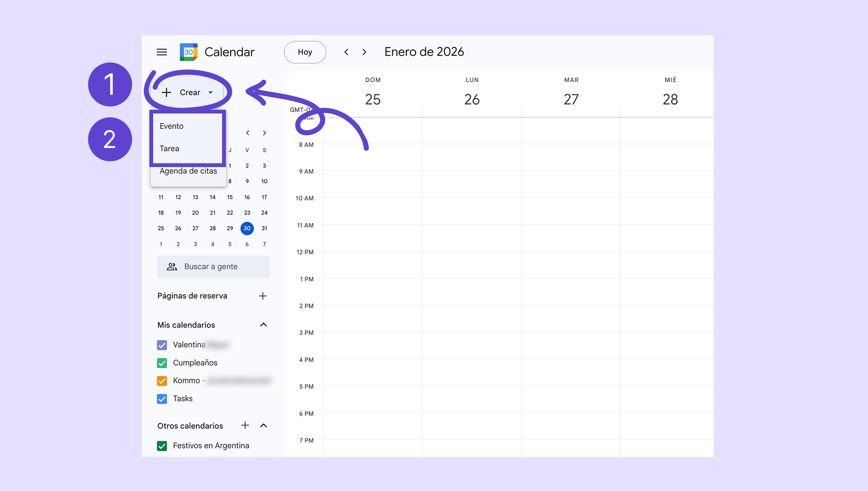
Task: Click the Hoy button
Action: pyautogui.click(x=305, y=52)
